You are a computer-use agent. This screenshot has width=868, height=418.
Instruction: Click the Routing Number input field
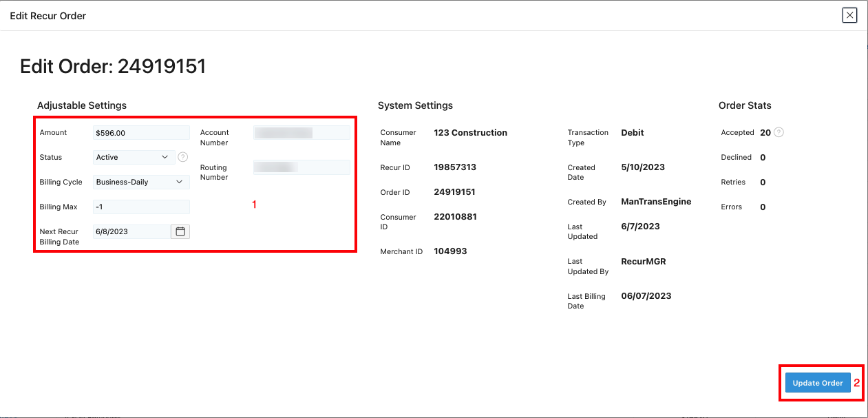click(x=301, y=167)
